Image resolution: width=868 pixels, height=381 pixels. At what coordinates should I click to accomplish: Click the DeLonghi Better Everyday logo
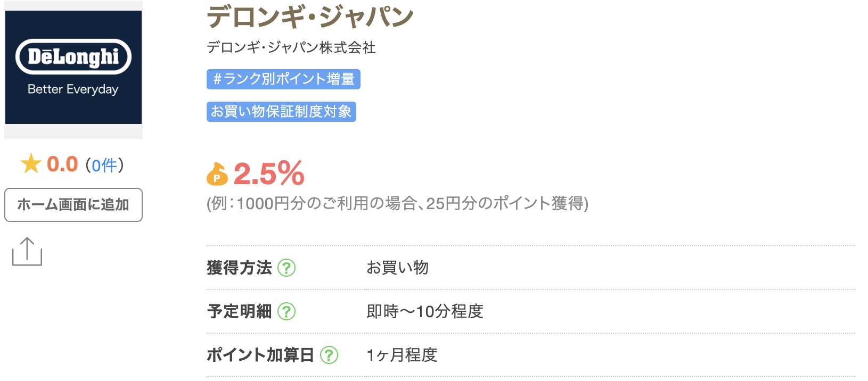point(73,68)
